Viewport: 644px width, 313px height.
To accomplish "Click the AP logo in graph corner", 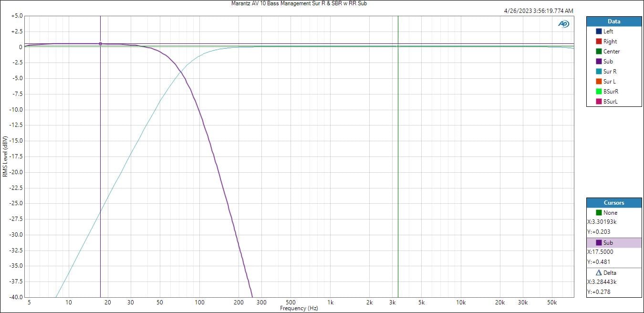I will pyautogui.click(x=563, y=24).
